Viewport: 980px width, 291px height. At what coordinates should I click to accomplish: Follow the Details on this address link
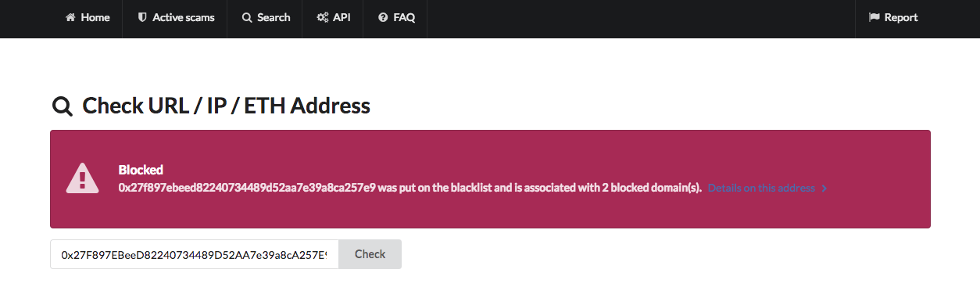761,189
